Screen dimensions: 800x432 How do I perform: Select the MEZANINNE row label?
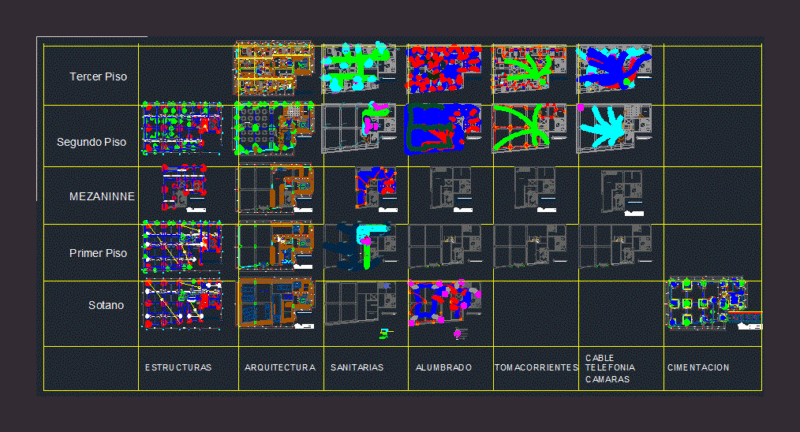coord(102,196)
